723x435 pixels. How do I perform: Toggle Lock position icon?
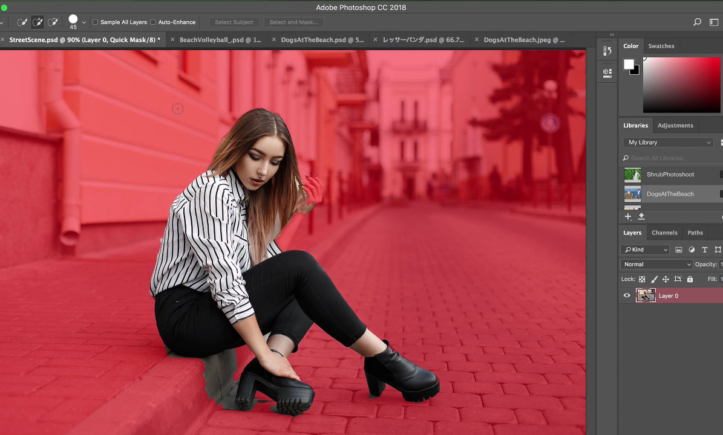coord(666,279)
